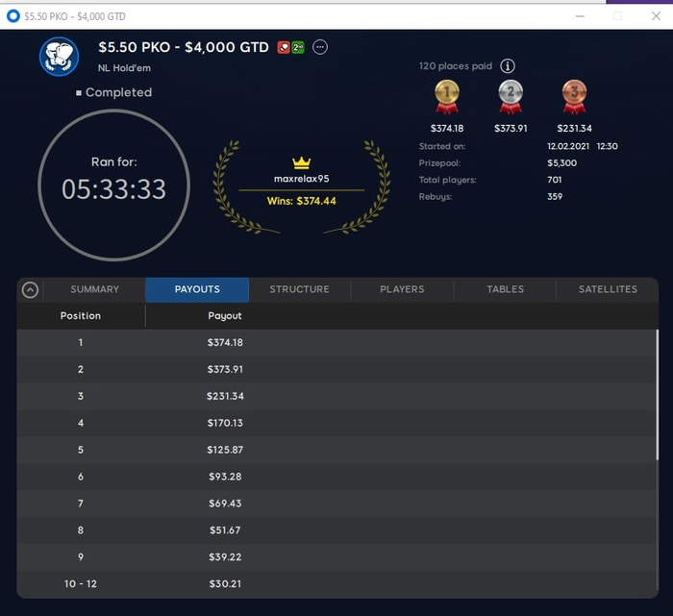Click the bronze third place medal
The image size is (673, 616).
(x=574, y=97)
